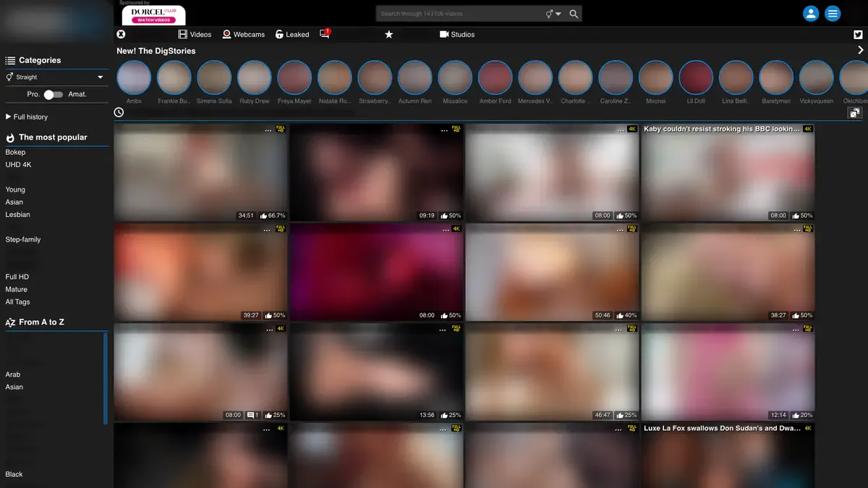The height and width of the screenshot is (488, 868).
Task: Toggle the Pro./Amat. switch
Action: point(54,94)
